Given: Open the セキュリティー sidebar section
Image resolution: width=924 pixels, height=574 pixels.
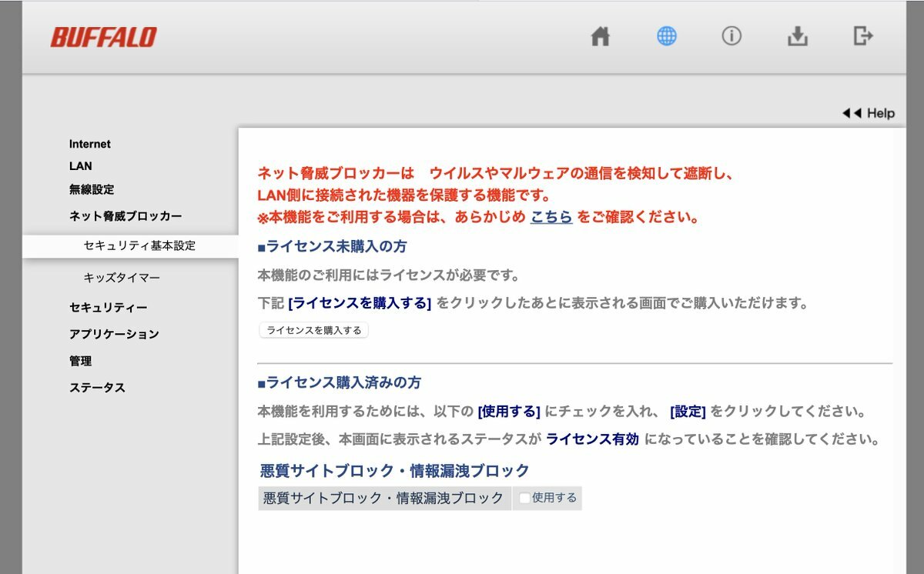Looking at the screenshot, I should [108, 307].
